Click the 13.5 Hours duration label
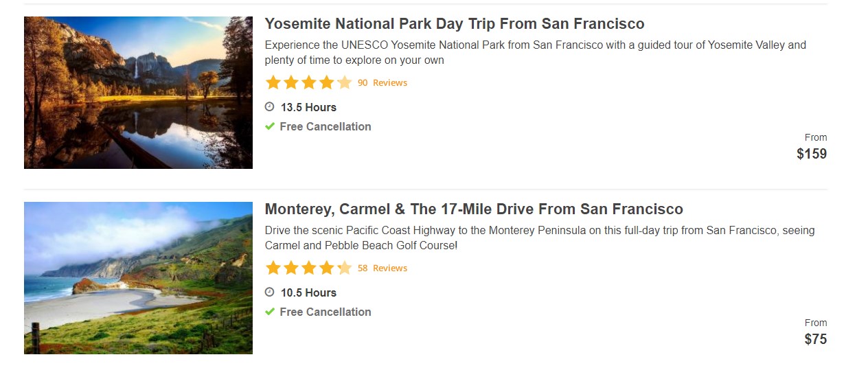The width and height of the screenshot is (868, 368). 308,107
